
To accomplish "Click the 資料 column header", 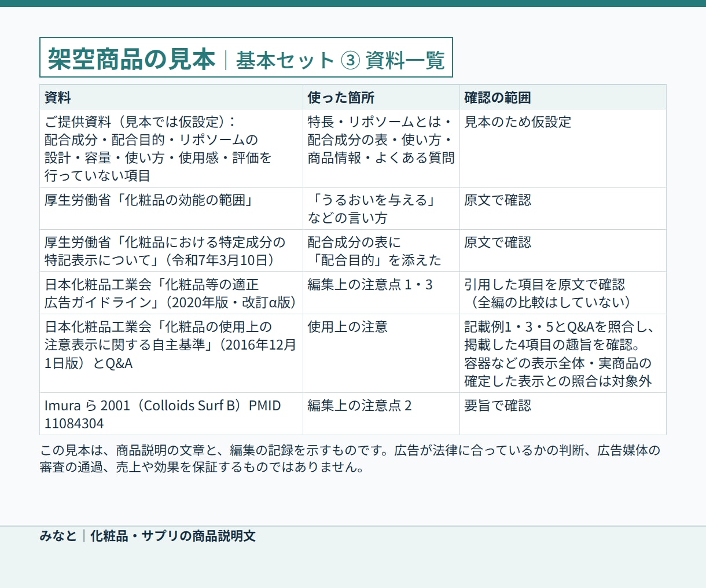I will [171, 97].
